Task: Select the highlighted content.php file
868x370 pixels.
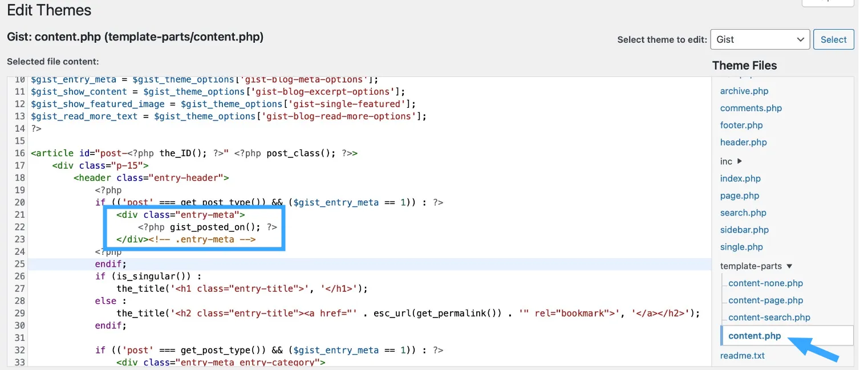Action: 755,336
